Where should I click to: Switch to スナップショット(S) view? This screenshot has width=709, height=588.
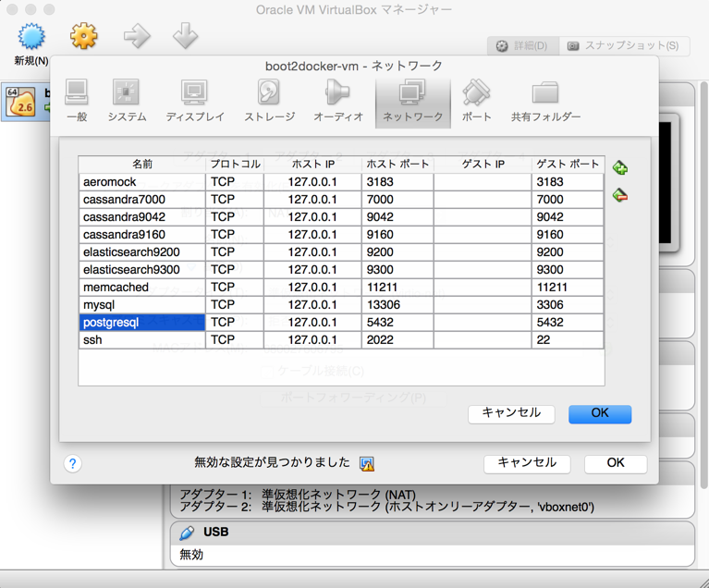(x=625, y=45)
